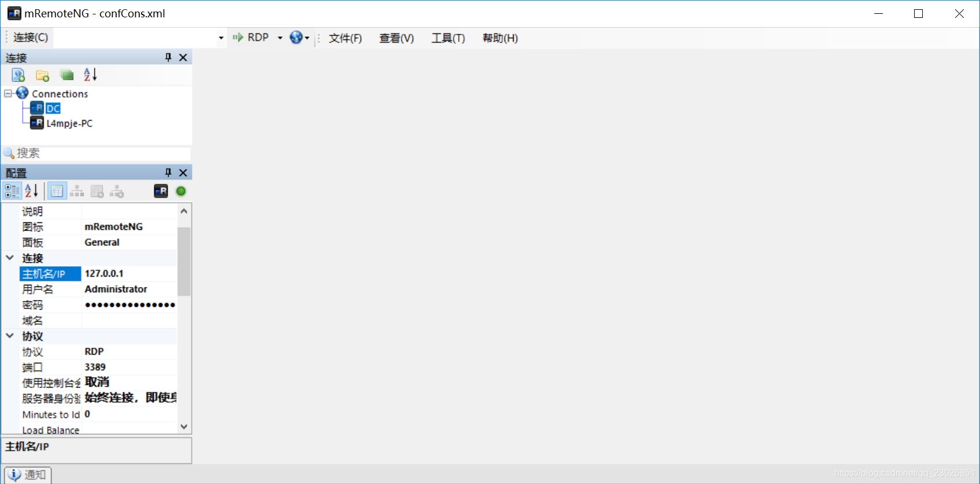Image resolution: width=980 pixels, height=484 pixels.
Task: Open the 连接(C) toolbar menu
Action: [31, 38]
